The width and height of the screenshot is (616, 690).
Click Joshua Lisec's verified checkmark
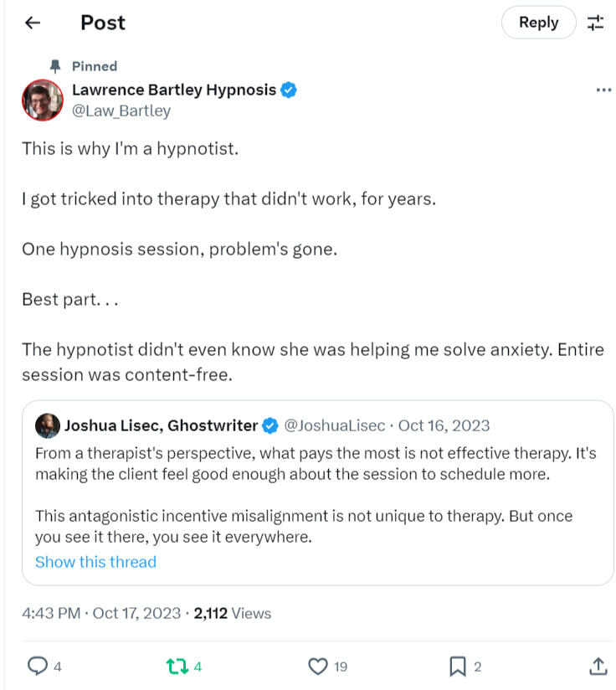coord(269,425)
